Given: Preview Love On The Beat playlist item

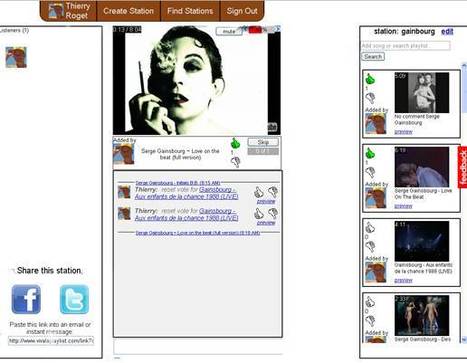Looking at the screenshot, I should (x=403, y=206).
